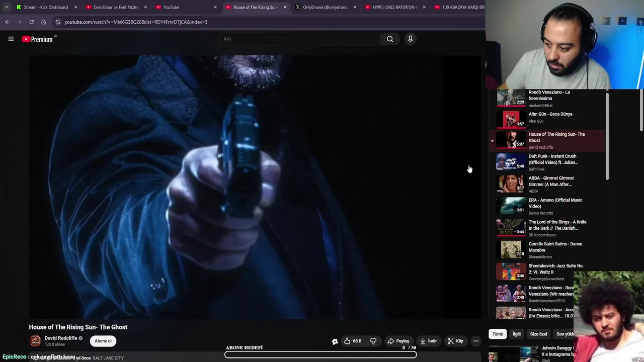Click the İndir download button
The height and width of the screenshot is (362, 644).
428,341
